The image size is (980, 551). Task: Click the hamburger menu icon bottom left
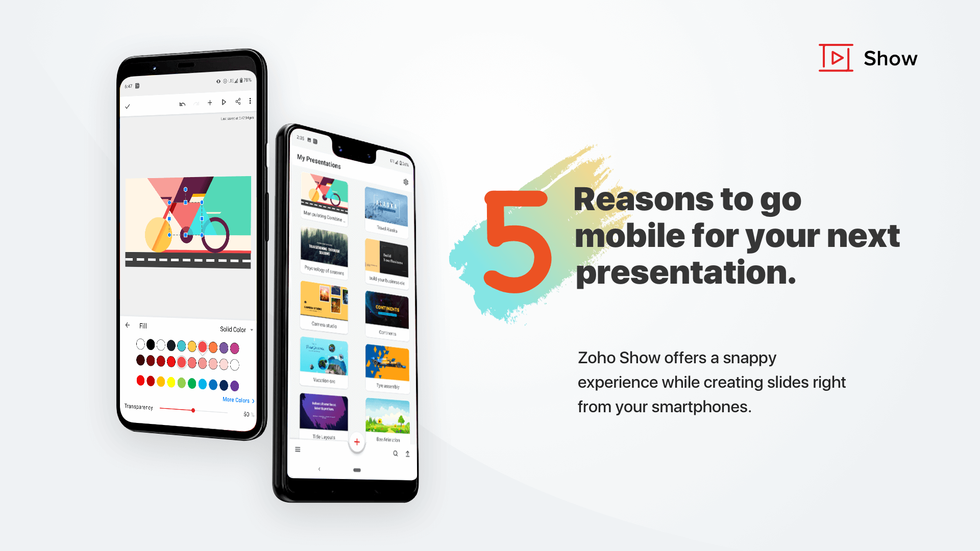[x=297, y=449]
